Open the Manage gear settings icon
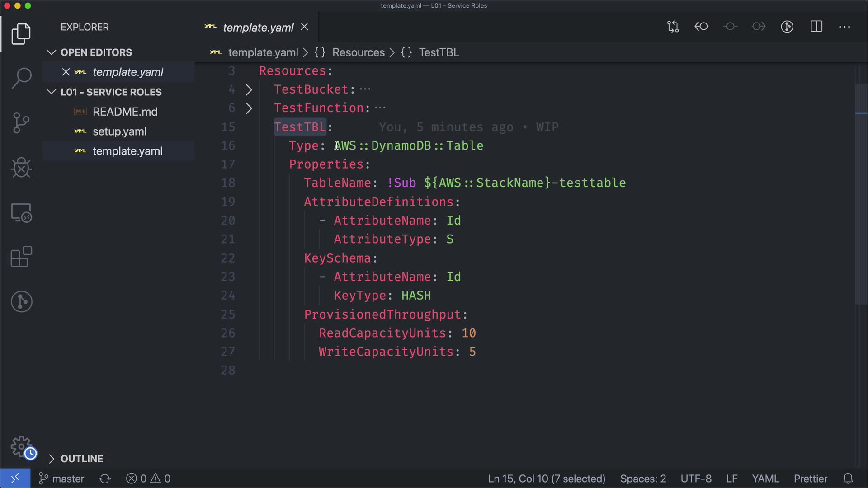The height and width of the screenshot is (488, 868). click(21, 446)
